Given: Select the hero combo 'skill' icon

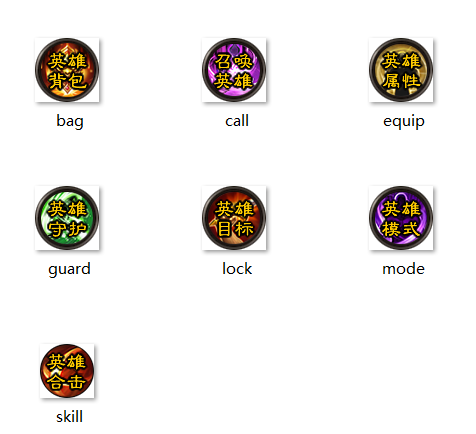Looking at the screenshot, I should coord(67,371).
